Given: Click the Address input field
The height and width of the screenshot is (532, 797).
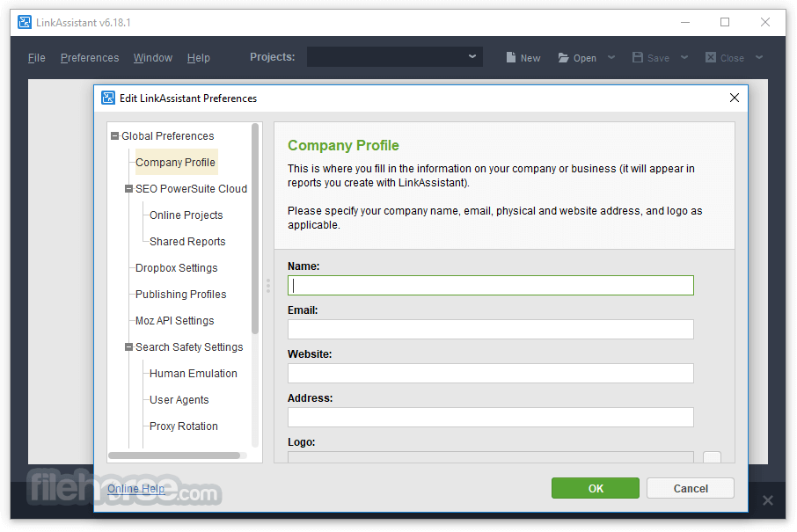Looking at the screenshot, I should tap(491, 417).
